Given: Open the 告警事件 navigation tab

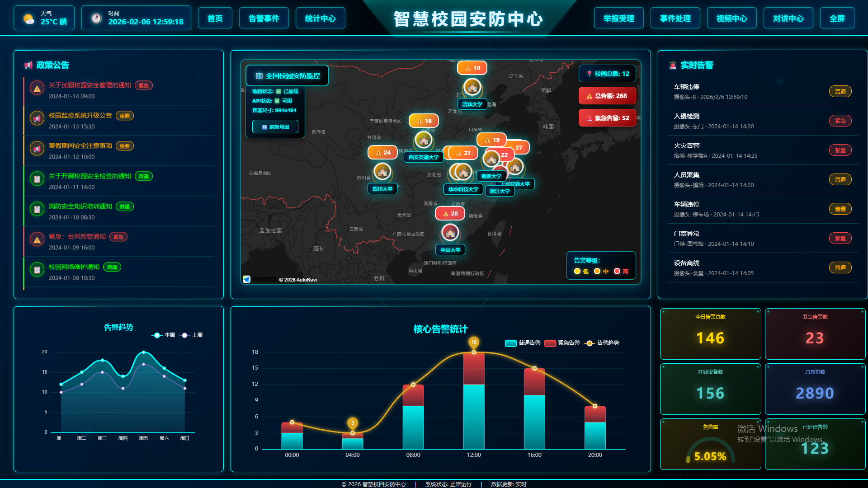Looking at the screenshot, I should coord(264,19).
